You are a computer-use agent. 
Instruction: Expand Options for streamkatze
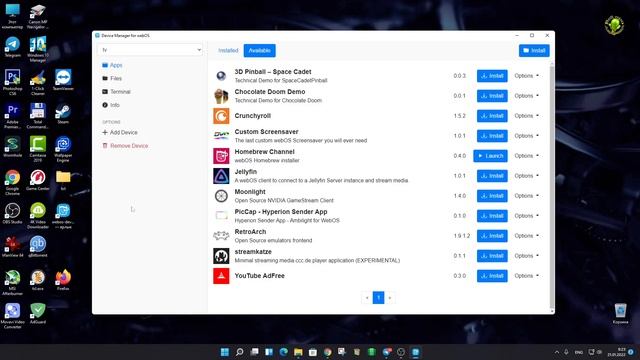(526, 256)
